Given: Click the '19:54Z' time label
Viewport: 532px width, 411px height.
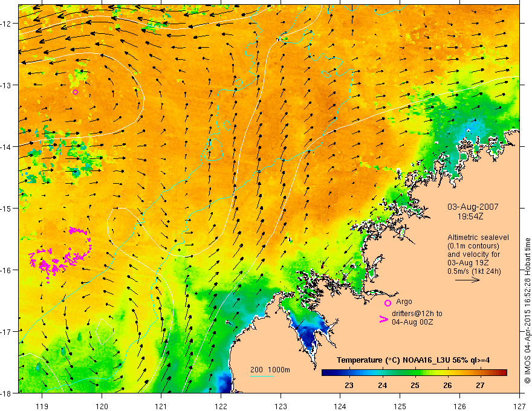Looking at the screenshot, I should (x=470, y=216).
